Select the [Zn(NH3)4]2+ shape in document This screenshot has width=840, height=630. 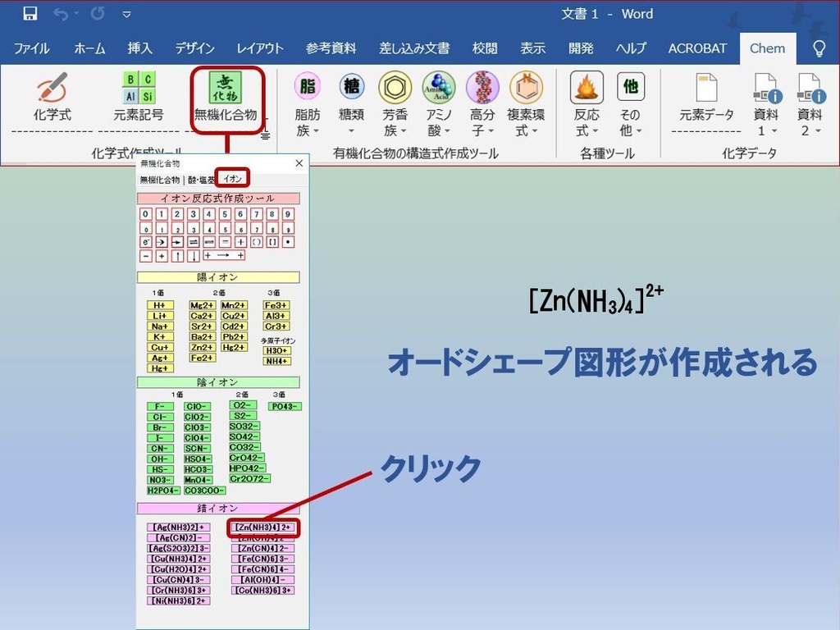(596, 299)
